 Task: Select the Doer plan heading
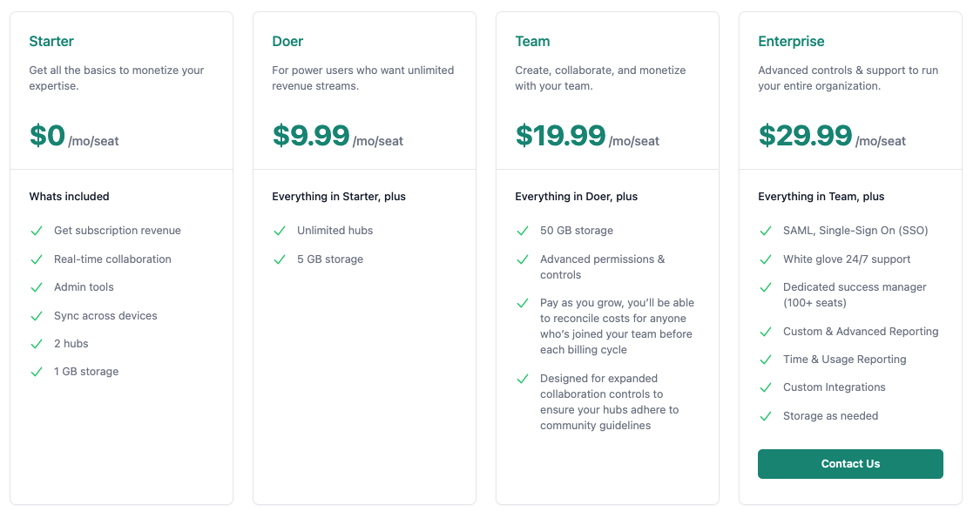click(287, 41)
